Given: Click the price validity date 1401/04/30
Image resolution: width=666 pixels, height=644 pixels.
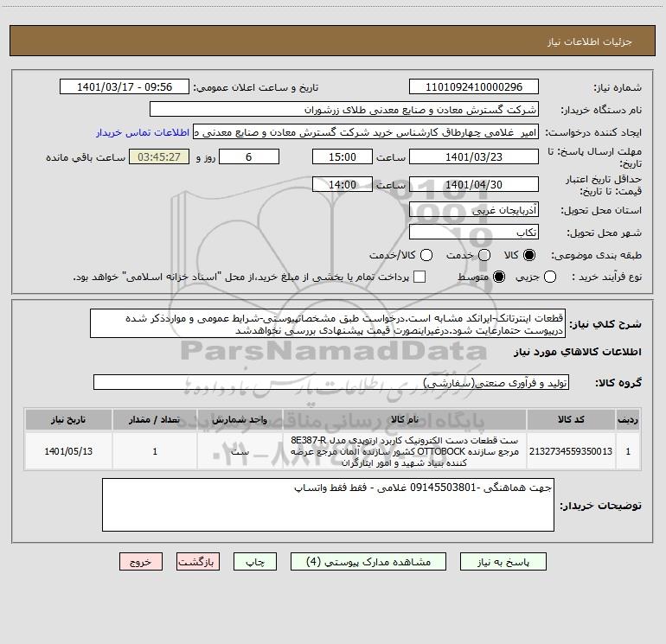Looking at the screenshot, I should point(474,184).
